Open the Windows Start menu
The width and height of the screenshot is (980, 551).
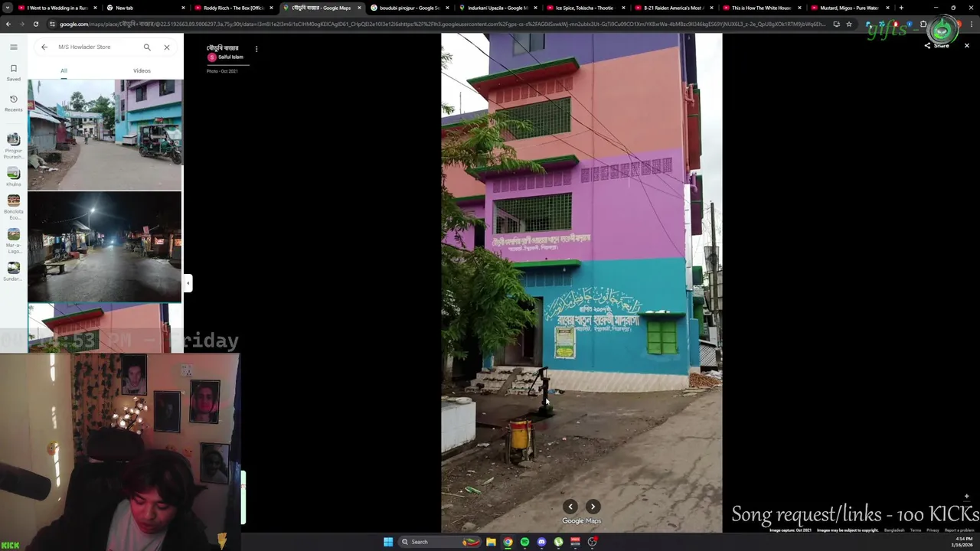coord(388,542)
